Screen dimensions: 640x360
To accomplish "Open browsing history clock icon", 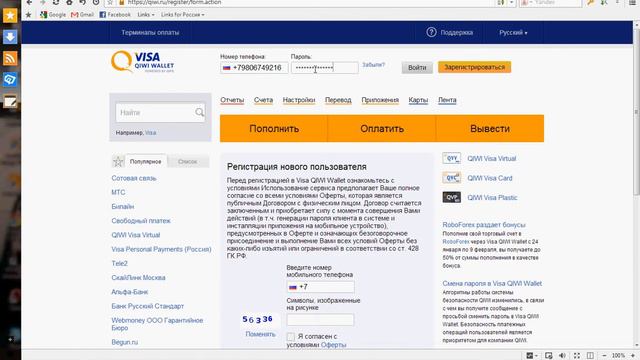I will [x=96, y=2].
